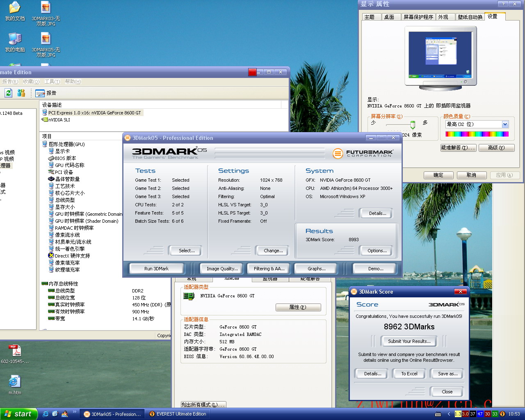Viewport: 525px width, 420px height.
Task: Click the refresh icon in EVEREST toolbar
Action: tap(8, 93)
